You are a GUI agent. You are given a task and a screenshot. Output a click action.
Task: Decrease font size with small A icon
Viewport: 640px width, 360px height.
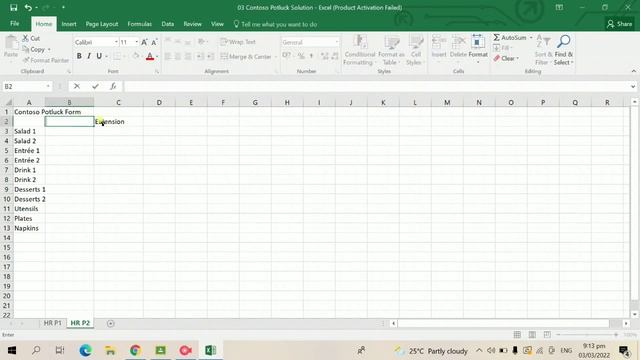click(x=154, y=42)
